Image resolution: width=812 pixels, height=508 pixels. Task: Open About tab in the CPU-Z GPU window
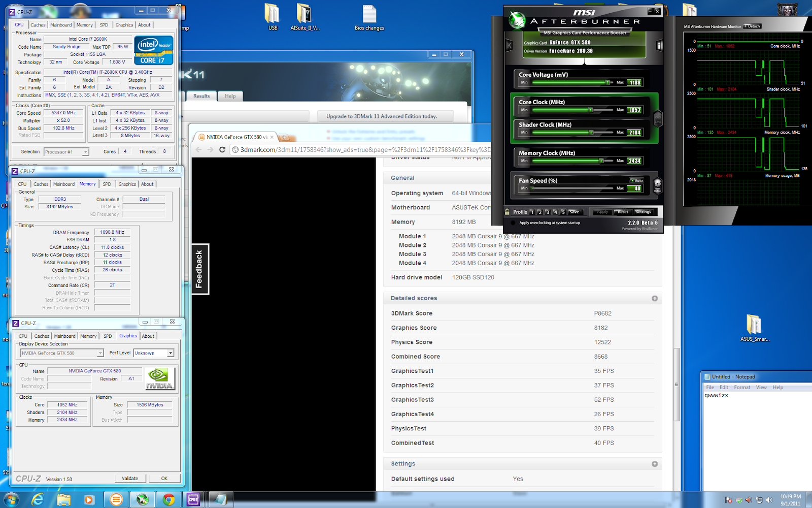click(148, 336)
